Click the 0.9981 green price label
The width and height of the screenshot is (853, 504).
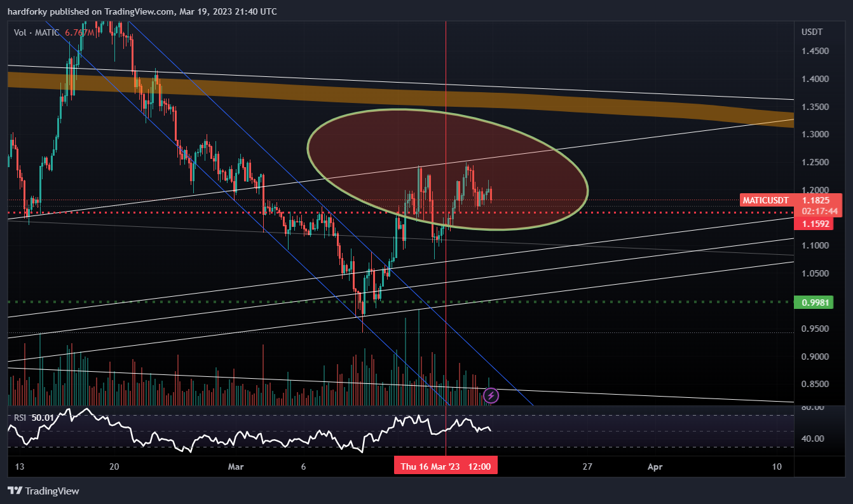pyautogui.click(x=814, y=303)
